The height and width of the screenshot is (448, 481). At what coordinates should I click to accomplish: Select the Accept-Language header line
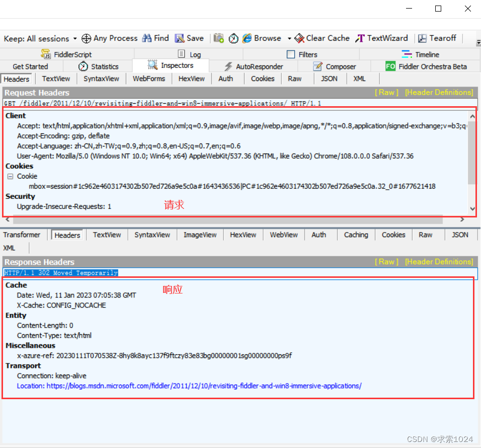coord(129,146)
